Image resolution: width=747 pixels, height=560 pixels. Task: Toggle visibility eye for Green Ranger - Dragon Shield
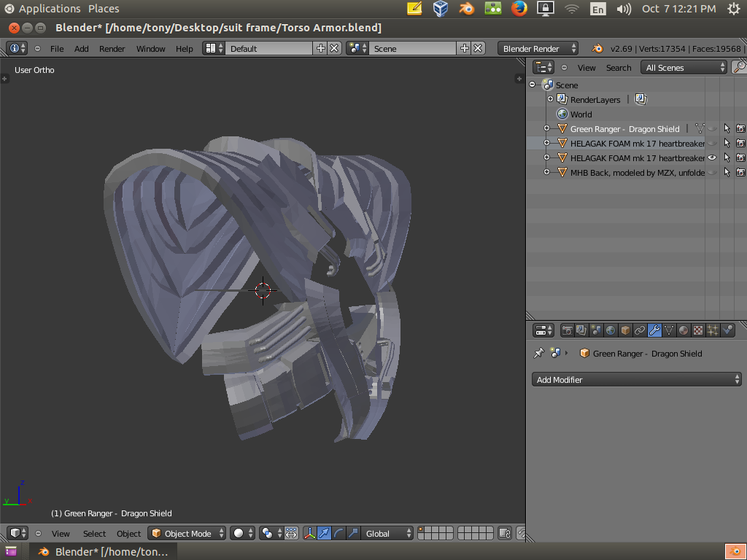(712, 128)
